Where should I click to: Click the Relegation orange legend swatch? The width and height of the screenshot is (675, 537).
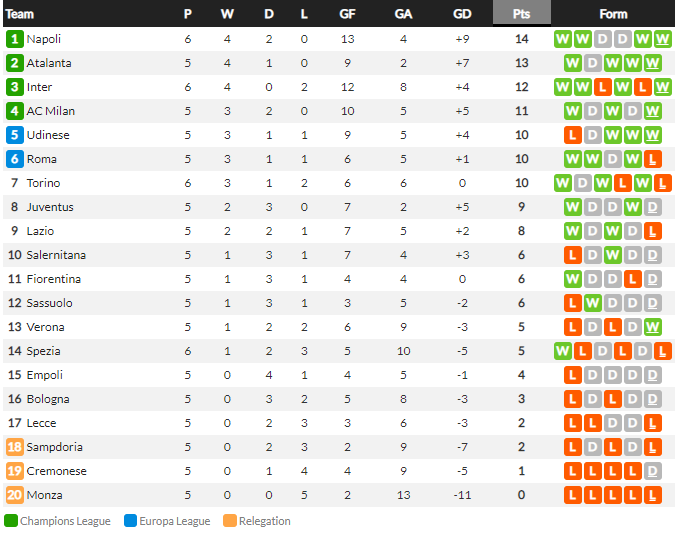(x=230, y=521)
